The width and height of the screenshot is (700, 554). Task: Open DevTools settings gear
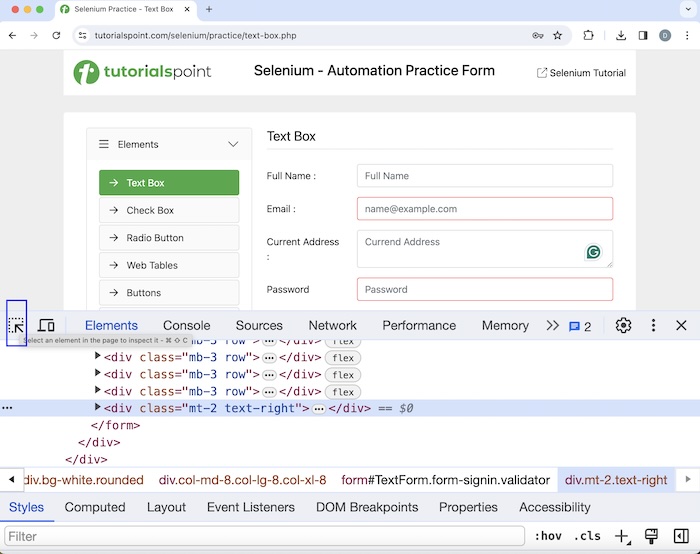click(623, 325)
